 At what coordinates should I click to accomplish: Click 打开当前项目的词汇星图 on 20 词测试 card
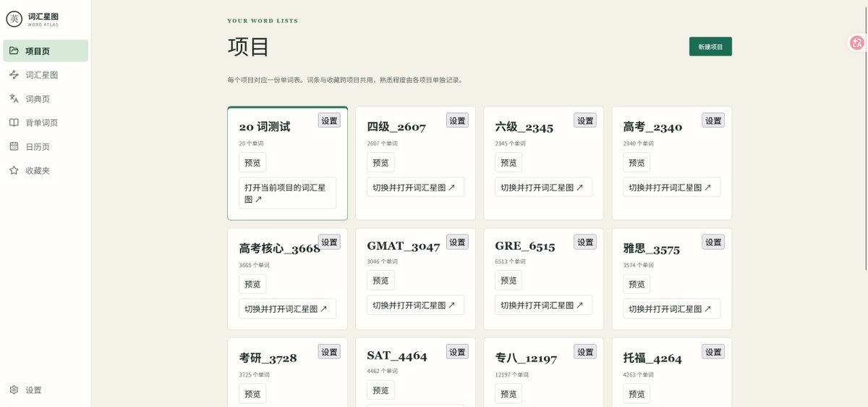(287, 193)
